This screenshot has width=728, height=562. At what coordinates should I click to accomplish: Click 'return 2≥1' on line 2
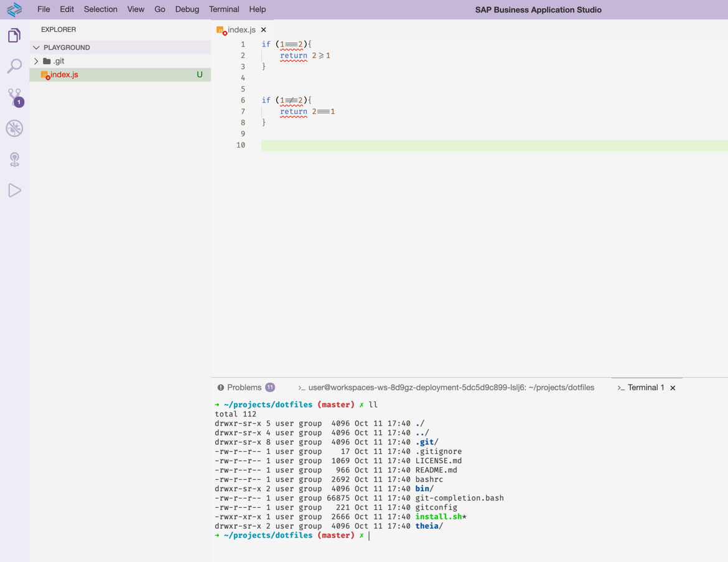coord(305,56)
